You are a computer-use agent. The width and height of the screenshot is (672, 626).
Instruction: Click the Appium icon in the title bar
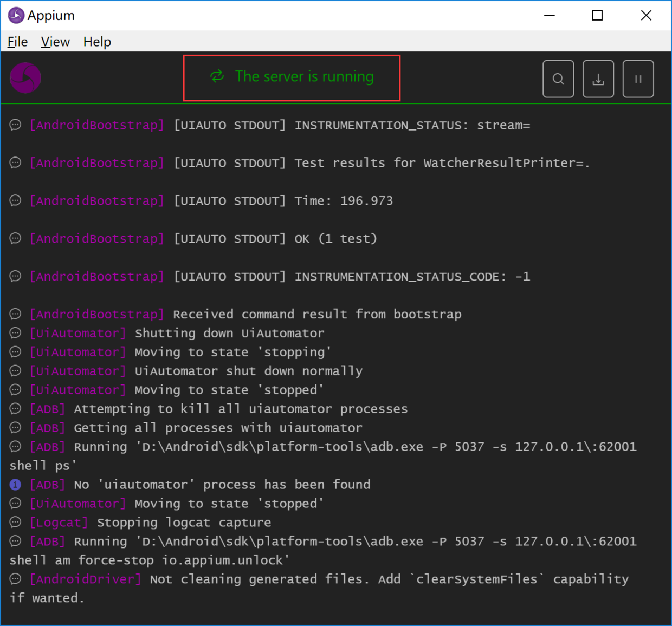tap(16, 15)
